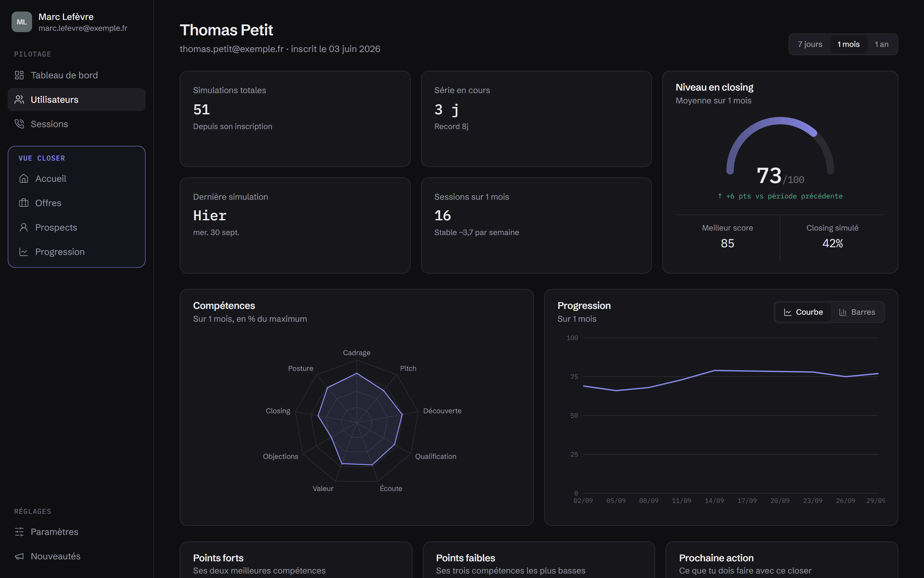Click the Série en cours card
924x578 pixels.
coord(536,118)
